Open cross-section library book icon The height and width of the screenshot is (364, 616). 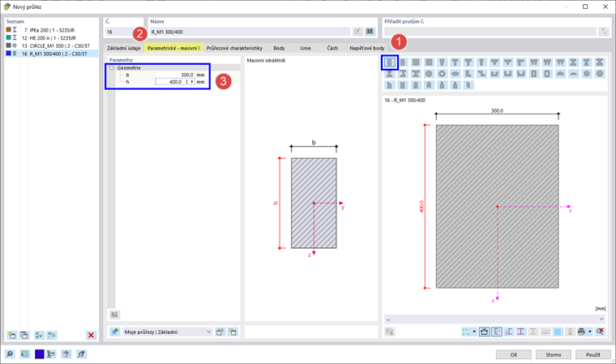[370, 32]
